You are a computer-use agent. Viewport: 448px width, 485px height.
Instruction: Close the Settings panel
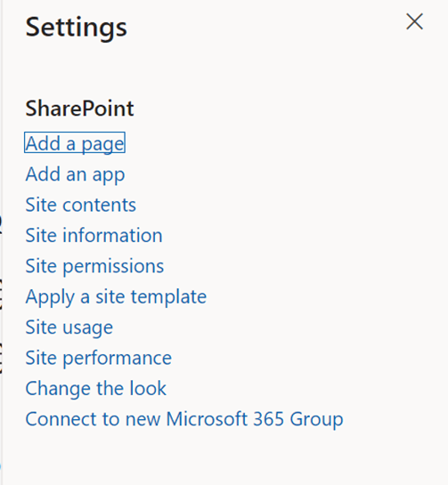pyautogui.click(x=414, y=21)
